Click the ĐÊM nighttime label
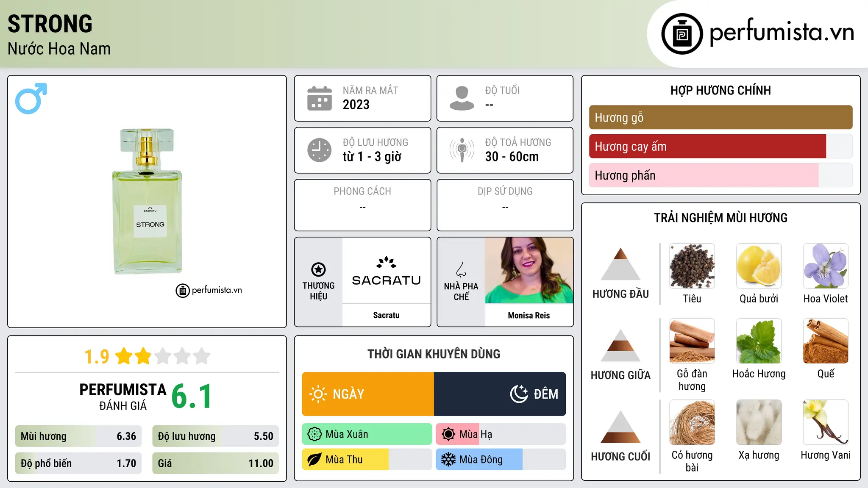Viewport: 868px width, 488px height. tap(546, 394)
